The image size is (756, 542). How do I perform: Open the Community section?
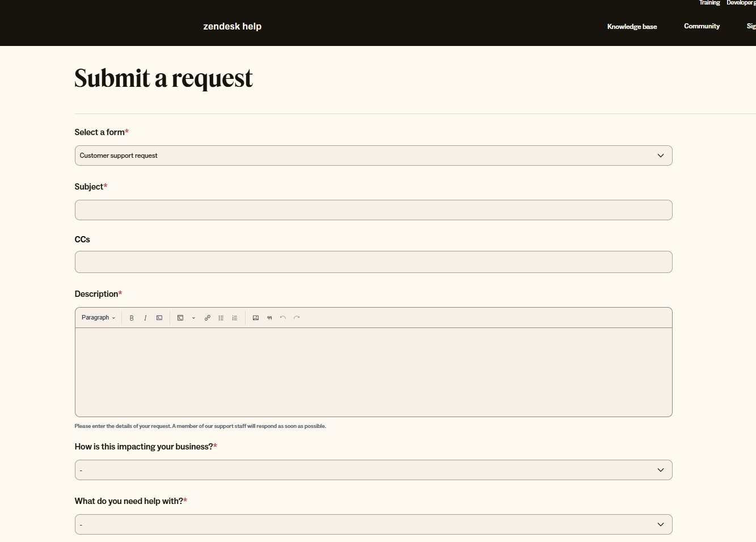(702, 26)
